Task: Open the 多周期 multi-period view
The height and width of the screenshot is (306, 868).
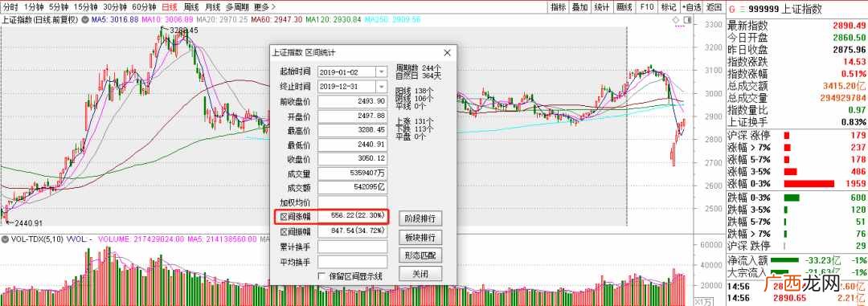Action: [237, 7]
